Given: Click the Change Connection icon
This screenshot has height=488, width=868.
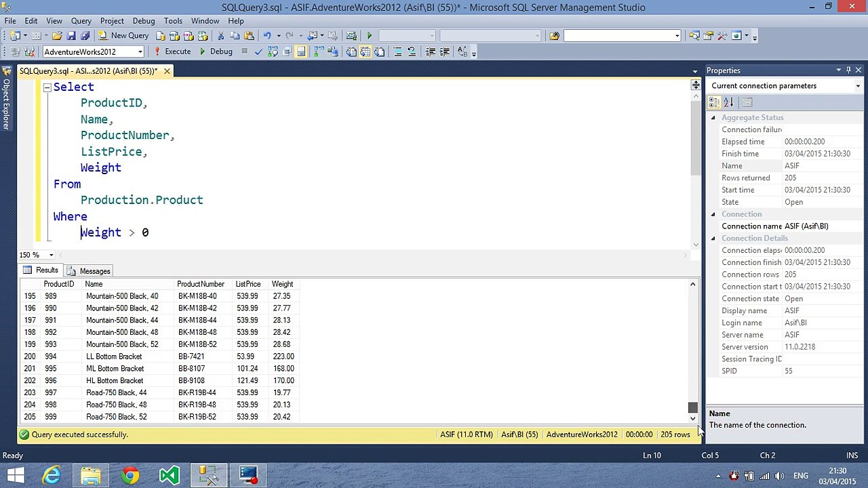Looking at the screenshot, I should coord(29,52).
